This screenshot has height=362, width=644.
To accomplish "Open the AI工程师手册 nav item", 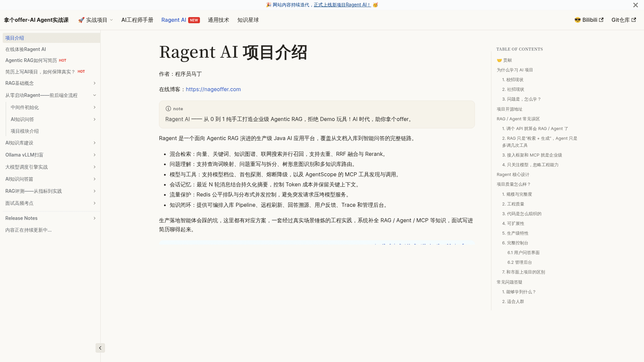I will (x=137, y=20).
